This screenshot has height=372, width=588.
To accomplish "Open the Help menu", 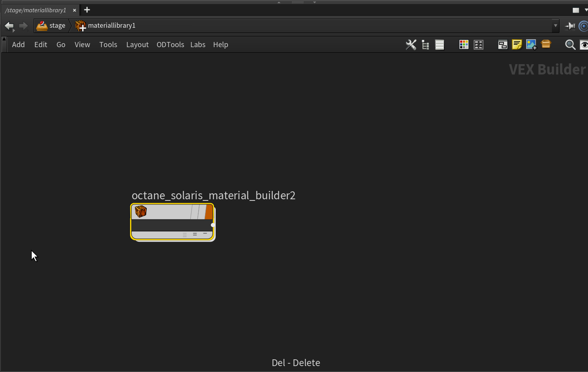I will 221,45.
